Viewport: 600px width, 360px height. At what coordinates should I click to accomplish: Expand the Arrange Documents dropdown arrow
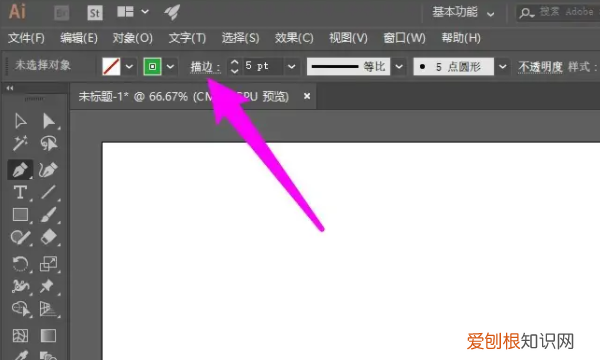point(145,12)
